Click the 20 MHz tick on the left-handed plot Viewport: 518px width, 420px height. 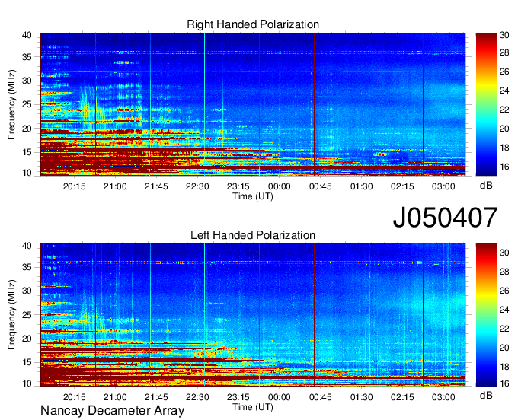click(x=27, y=339)
